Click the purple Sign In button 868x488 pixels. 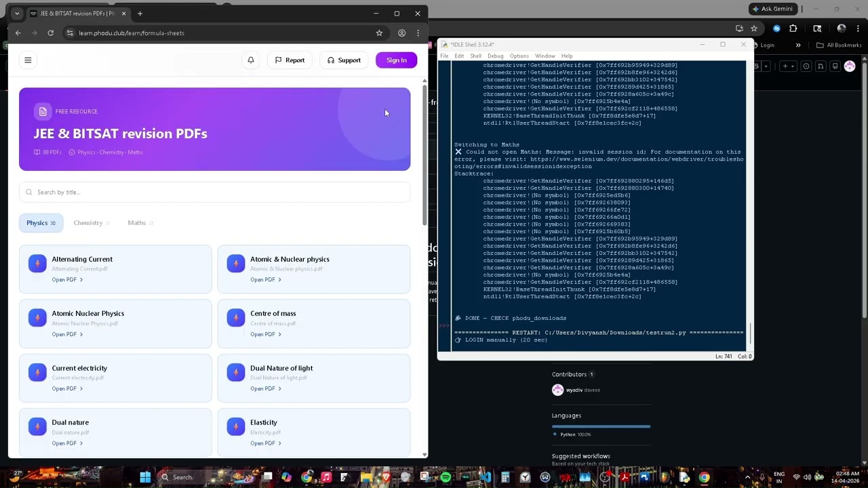pyautogui.click(x=397, y=60)
